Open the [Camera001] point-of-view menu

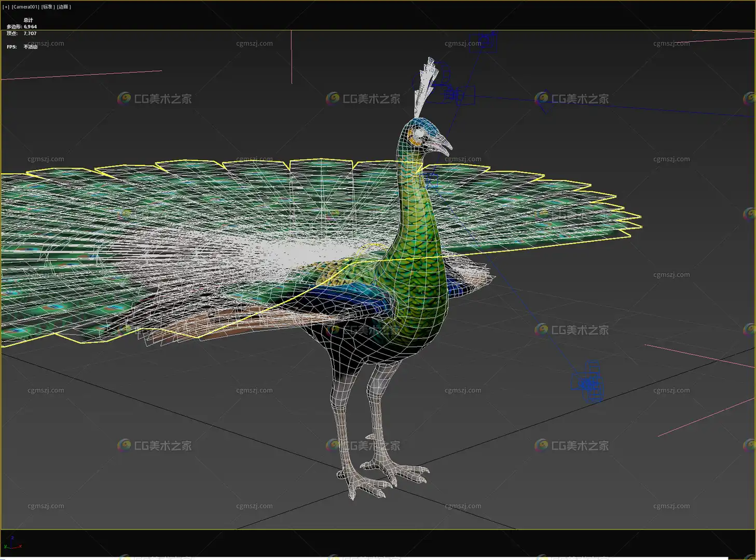pos(25,7)
